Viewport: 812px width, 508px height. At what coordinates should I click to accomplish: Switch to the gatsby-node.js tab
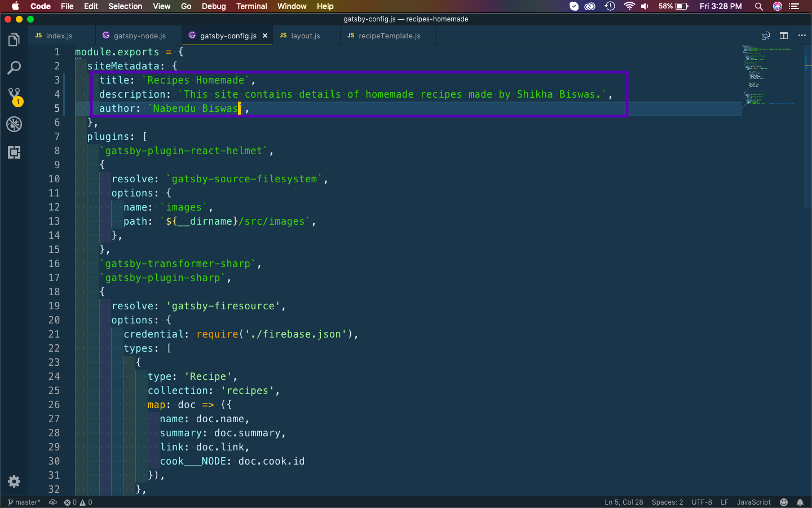(139, 36)
